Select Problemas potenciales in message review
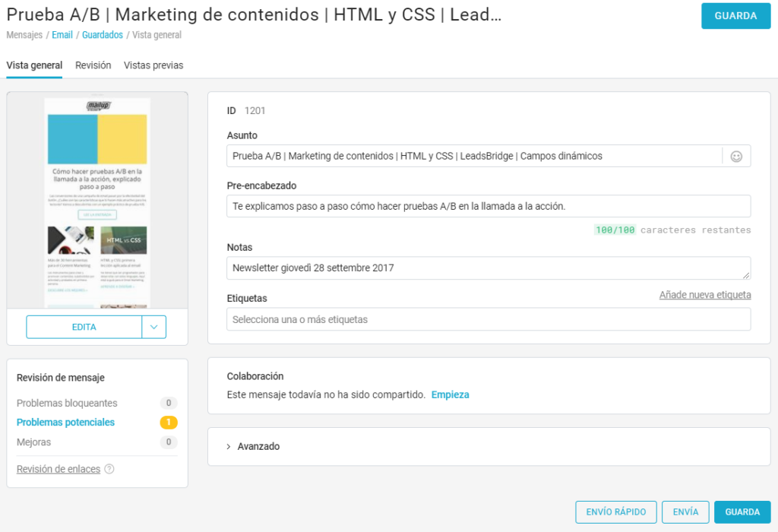The image size is (778, 532). pyautogui.click(x=65, y=423)
